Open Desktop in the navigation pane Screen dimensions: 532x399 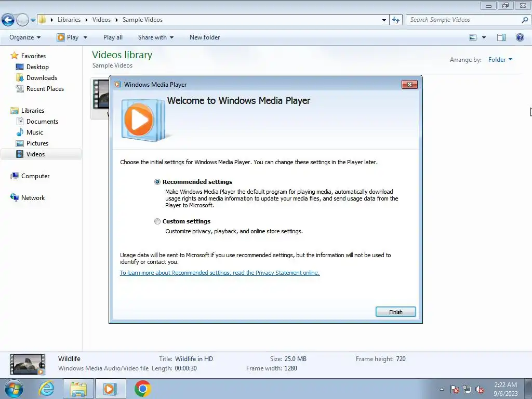pos(37,67)
